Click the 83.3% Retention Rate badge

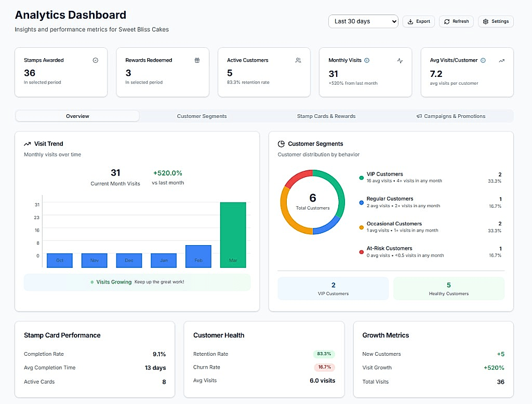[324, 354]
